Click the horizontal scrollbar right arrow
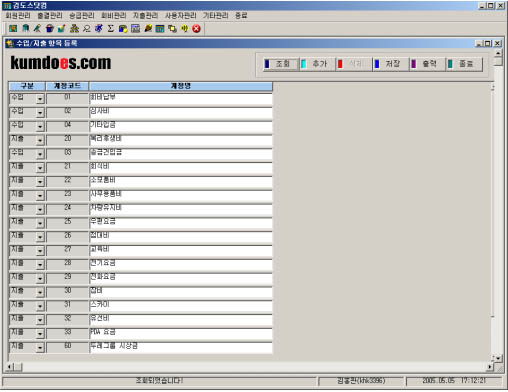The height and width of the screenshot is (392, 508). [489, 367]
